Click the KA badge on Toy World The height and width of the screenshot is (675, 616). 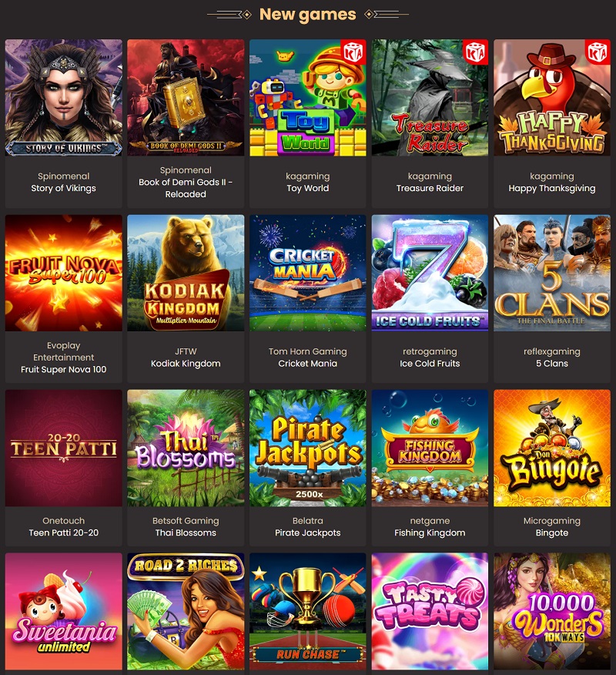click(353, 52)
